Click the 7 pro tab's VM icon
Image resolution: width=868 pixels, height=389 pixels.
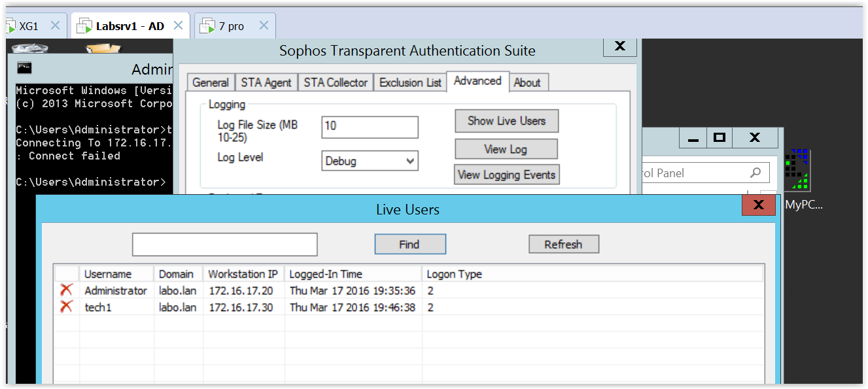coord(207,26)
